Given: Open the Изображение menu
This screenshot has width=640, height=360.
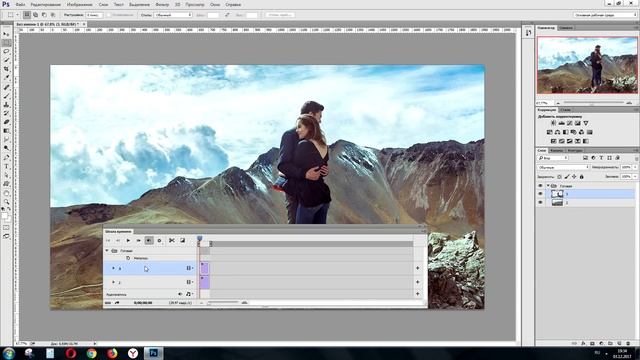Looking at the screenshot, I should (80, 4).
